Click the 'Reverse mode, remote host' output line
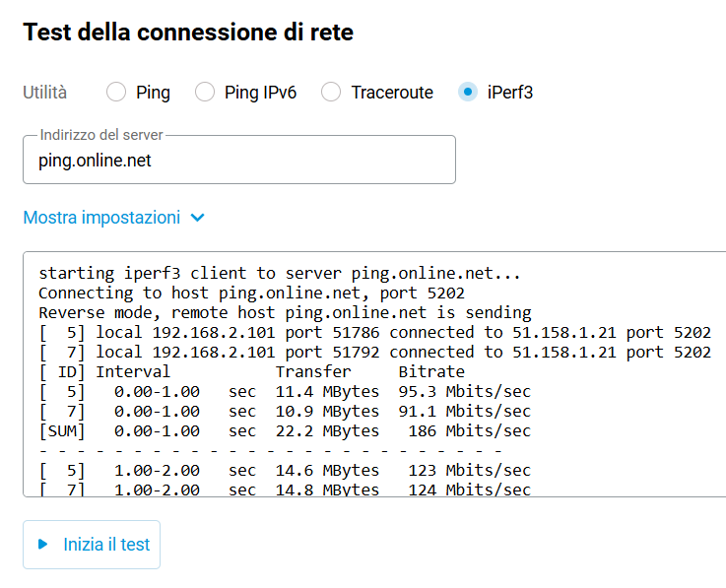The width and height of the screenshot is (726, 588). [x=285, y=312]
